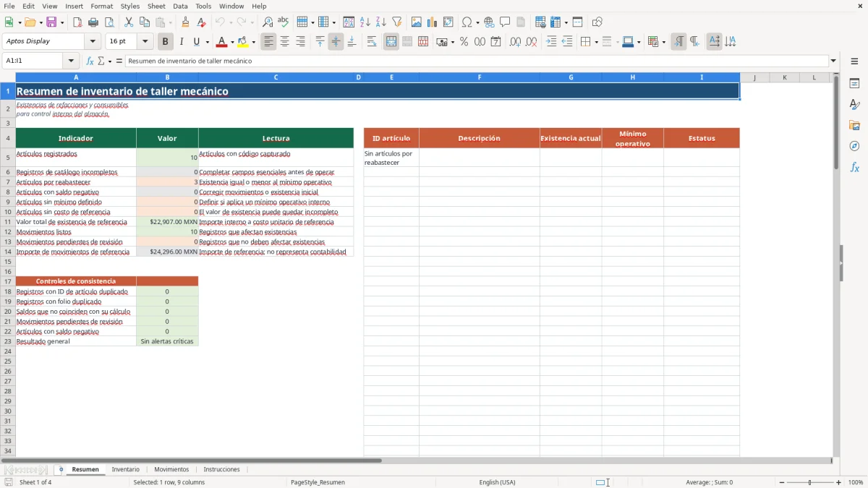868x488 pixels.
Task: Open the Format menu
Action: 101,6
